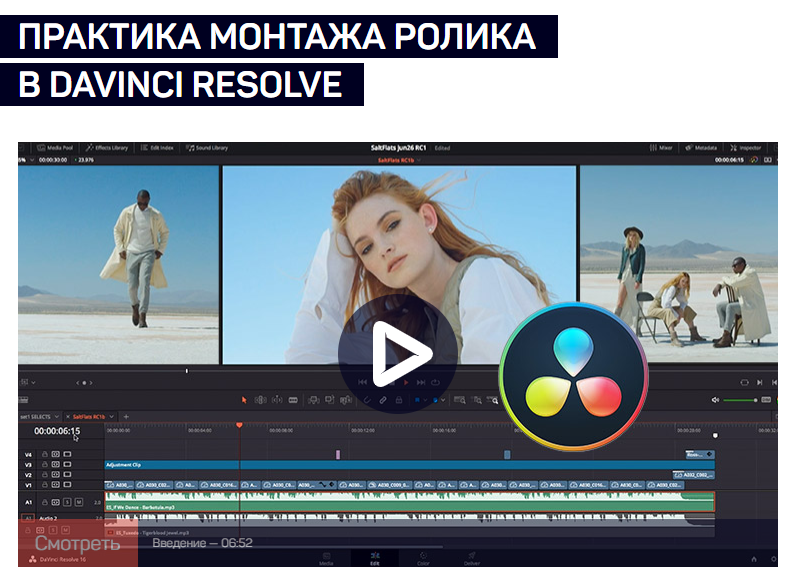Add a new timeline tab with plus
790x570 pixels.
(126, 416)
